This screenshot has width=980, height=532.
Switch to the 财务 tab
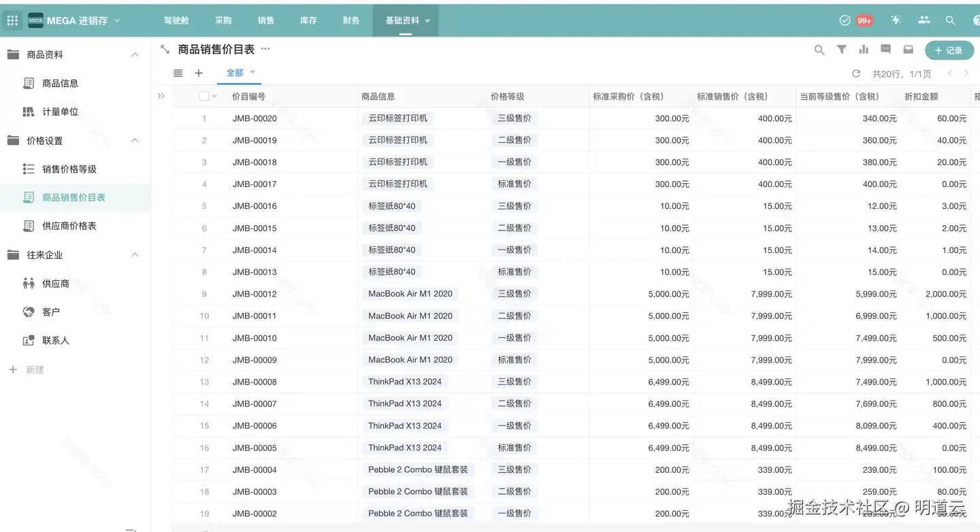[351, 20]
